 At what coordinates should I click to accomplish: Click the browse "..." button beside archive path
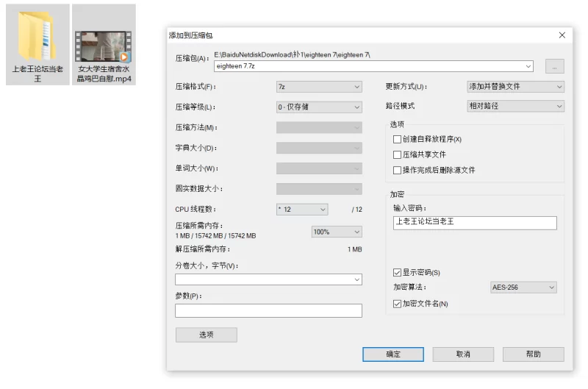pos(554,66)
